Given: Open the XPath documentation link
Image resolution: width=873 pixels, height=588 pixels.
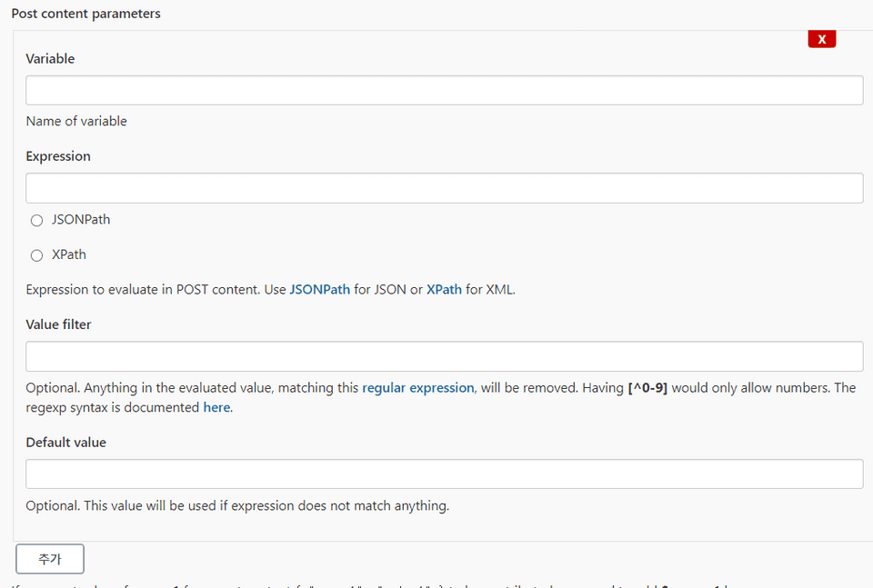Looking at the screenshot, I should [x=444, y=290].
